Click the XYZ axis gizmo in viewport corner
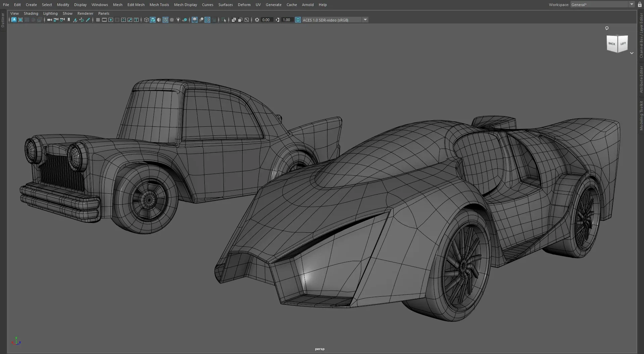This screenshot has height=354, width=644. (x=16, y=341)
